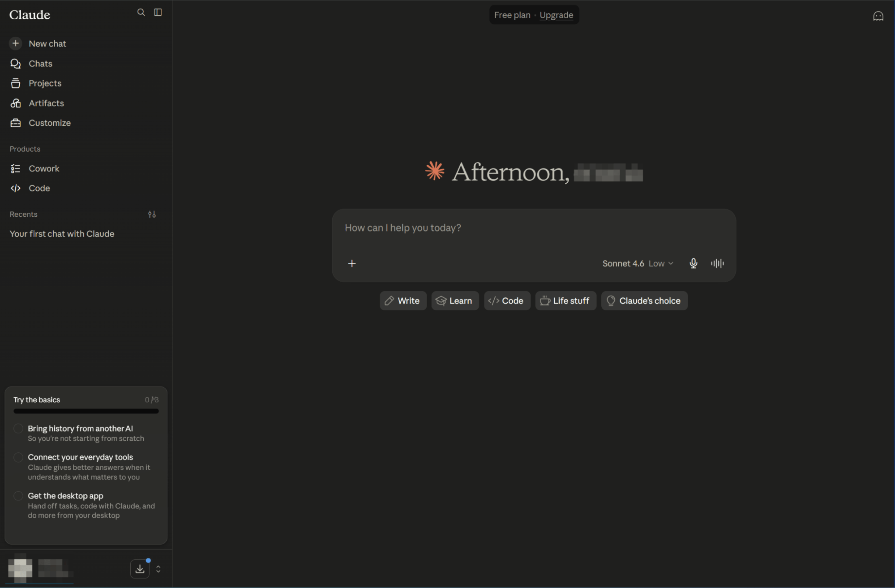Image resolution: width=895 pixels, height=588 pixels.
Task: Open the search icon in sidebar header
Action: (141, 13)
